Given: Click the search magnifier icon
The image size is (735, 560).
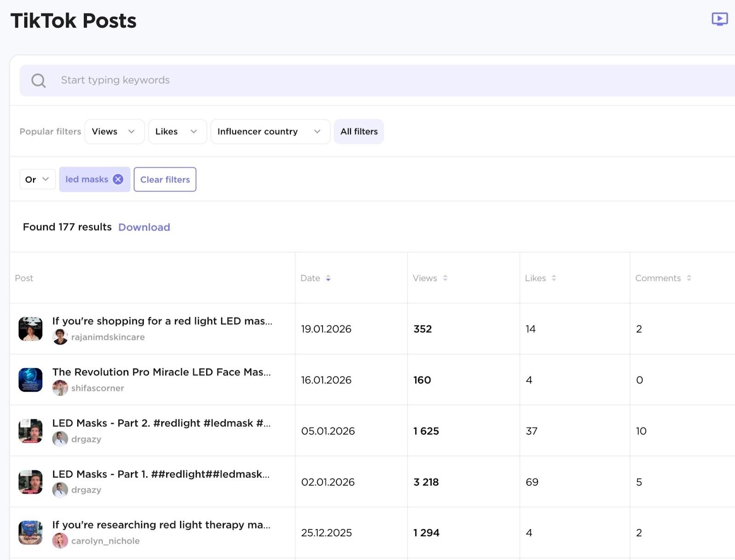Looking at the screenshot, I should tap(39, 80).
